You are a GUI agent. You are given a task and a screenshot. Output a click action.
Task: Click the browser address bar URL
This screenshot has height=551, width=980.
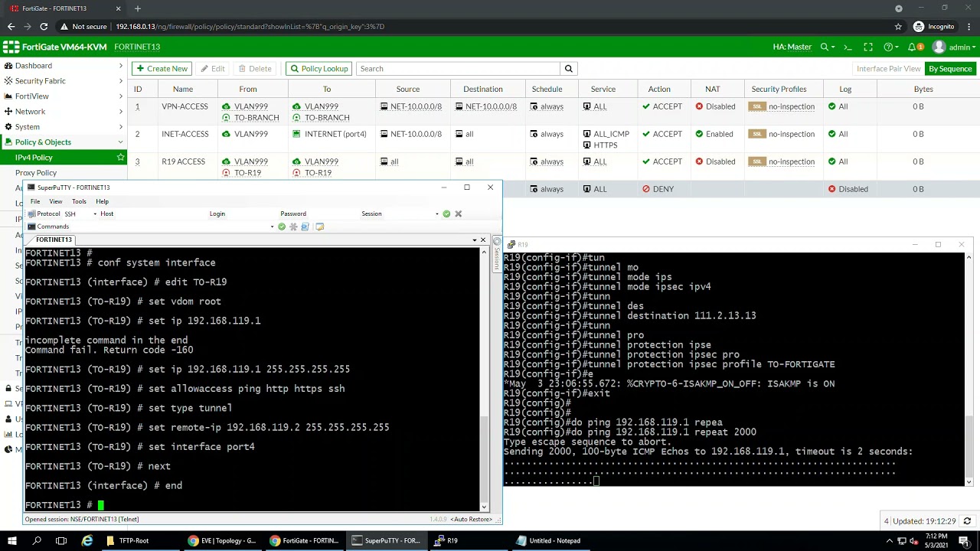point(250,26)
